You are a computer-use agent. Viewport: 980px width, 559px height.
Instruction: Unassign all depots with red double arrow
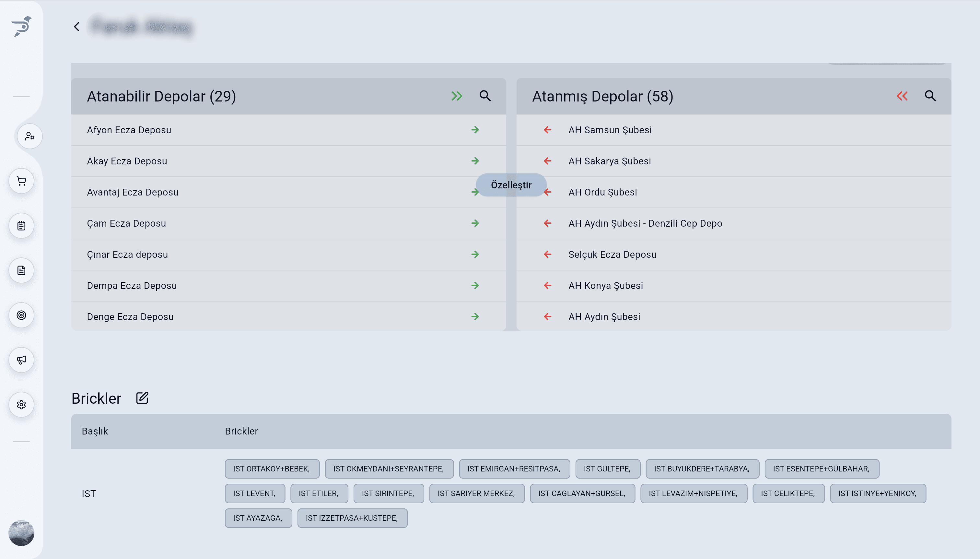[902, 96]
